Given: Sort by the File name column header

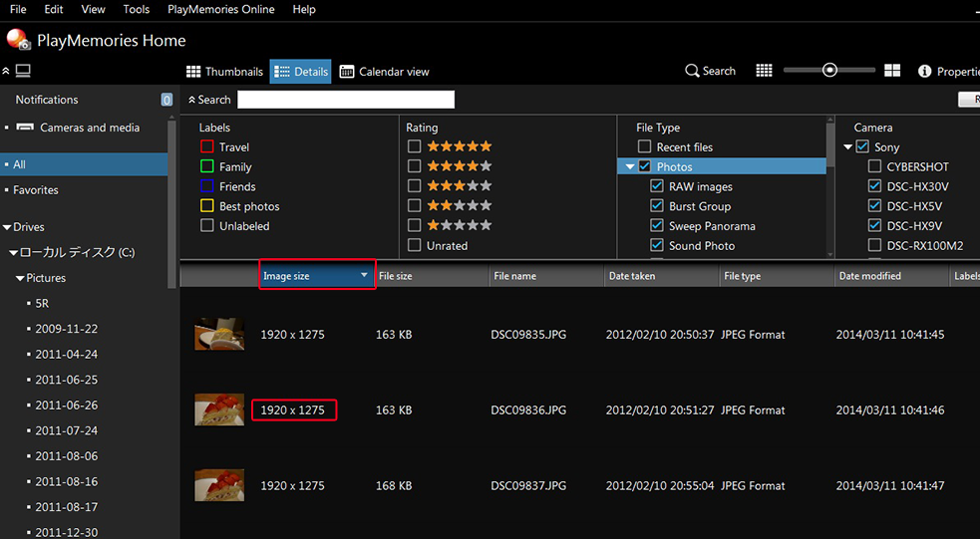Looking at the screenshot, I should click(x=546, y=275).
